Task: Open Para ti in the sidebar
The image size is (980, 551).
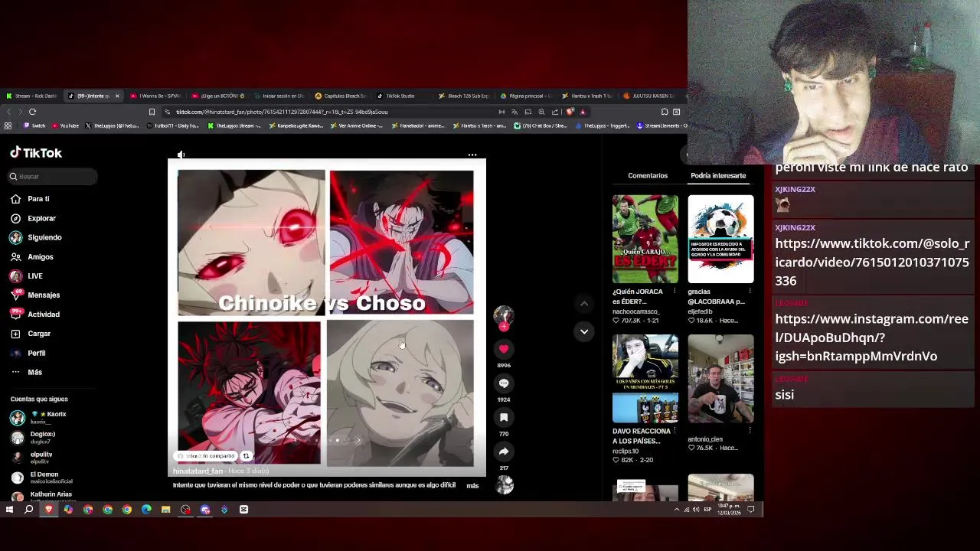Action: click(x=38, y=199)
